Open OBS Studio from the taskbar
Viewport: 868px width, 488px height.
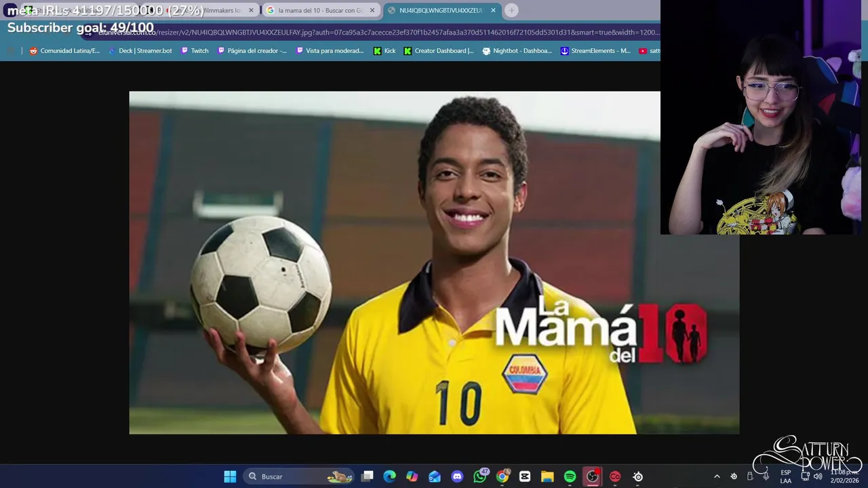[x=593, y=476]
